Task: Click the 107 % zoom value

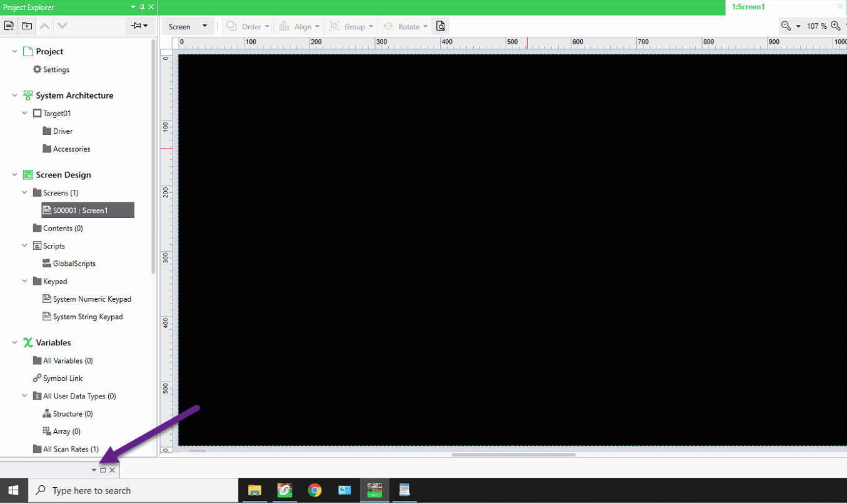Action: coord(816,26)
